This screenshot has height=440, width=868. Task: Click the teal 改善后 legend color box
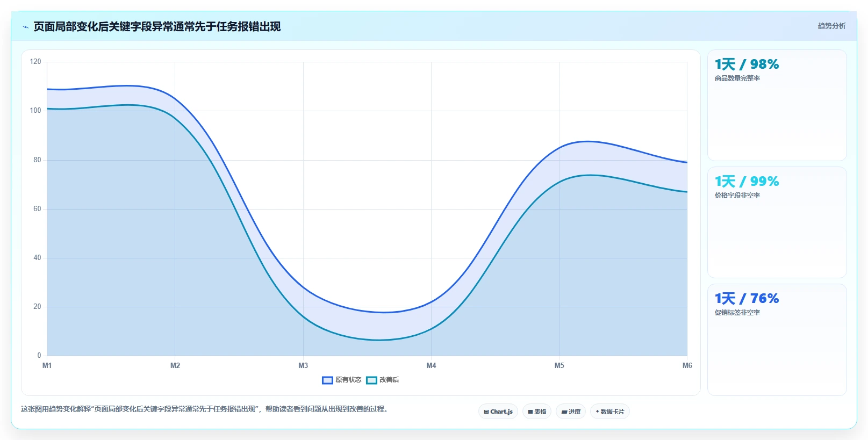coord(371,380)
